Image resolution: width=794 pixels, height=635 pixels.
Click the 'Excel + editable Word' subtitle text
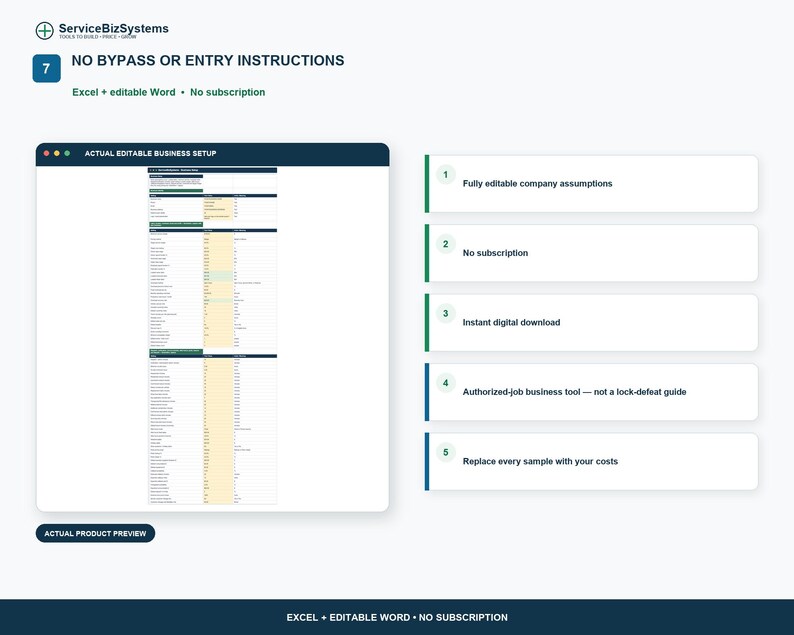tap(124, 92)
